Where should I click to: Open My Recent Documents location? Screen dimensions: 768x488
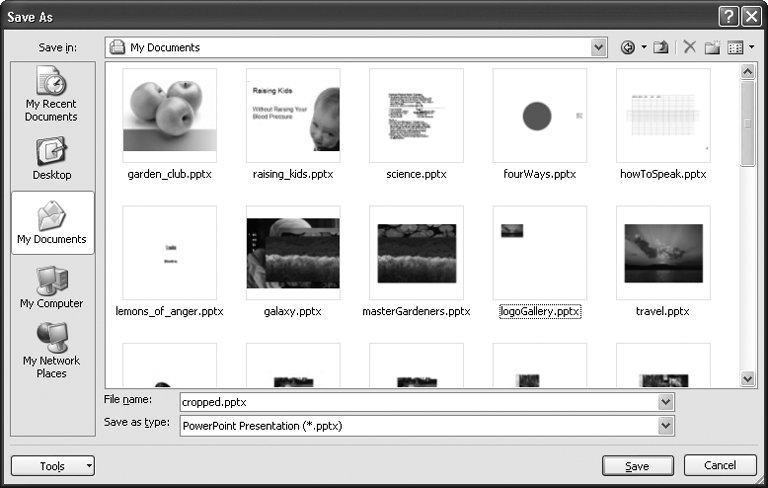(52, 94)
